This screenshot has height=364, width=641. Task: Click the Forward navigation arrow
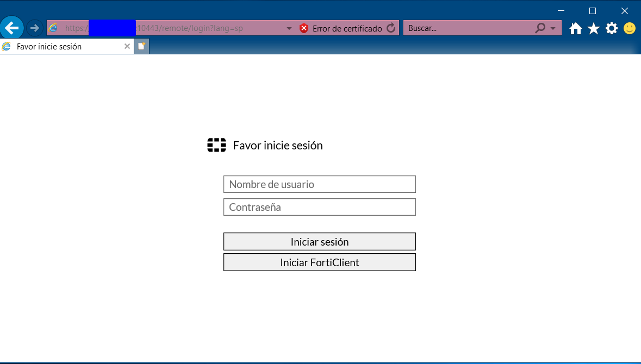tap(35, 28)
